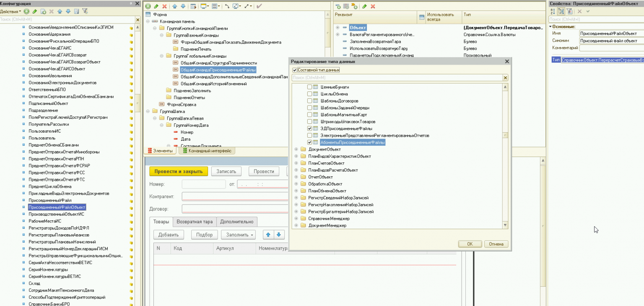Collapse the Основные properties section

coord(551,26)
